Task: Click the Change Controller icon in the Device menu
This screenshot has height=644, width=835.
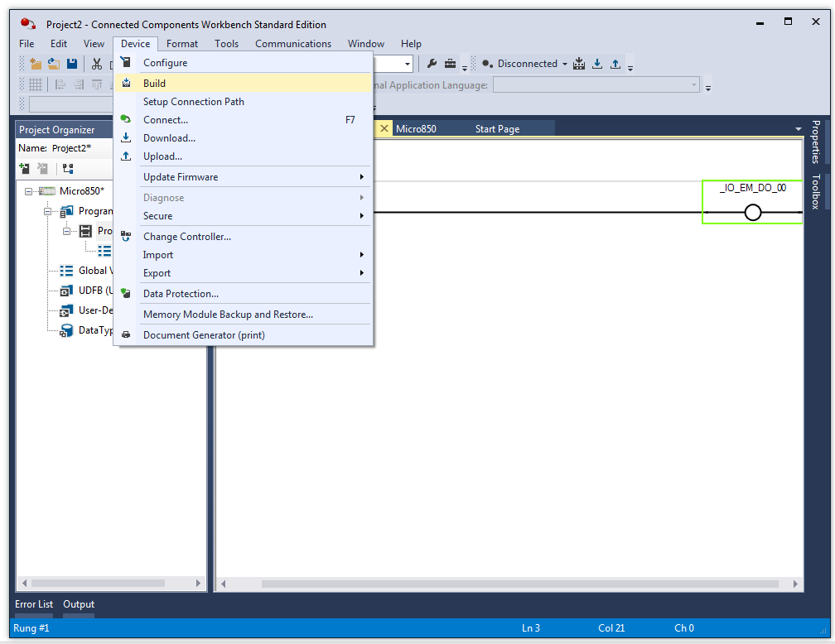Action: 126,236
